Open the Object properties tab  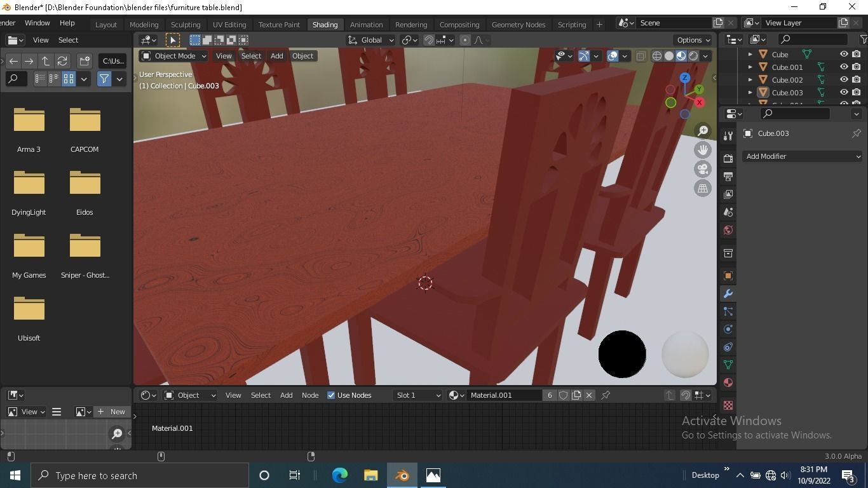click(728, 276)
